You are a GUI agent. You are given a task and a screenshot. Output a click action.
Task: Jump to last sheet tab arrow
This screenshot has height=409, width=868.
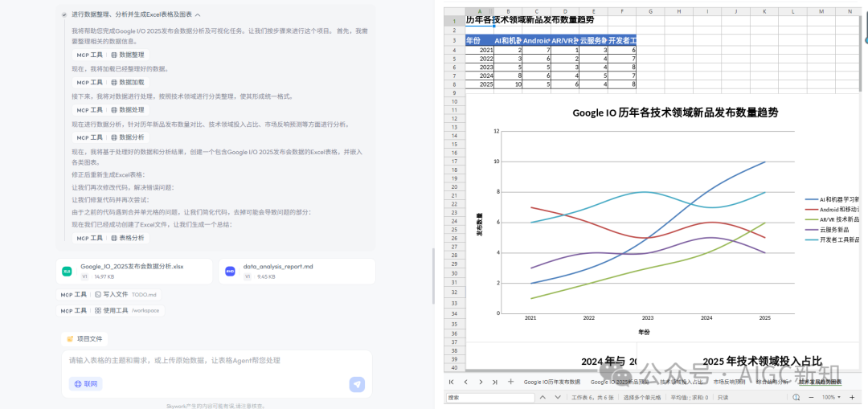click(x=495, y=382)
